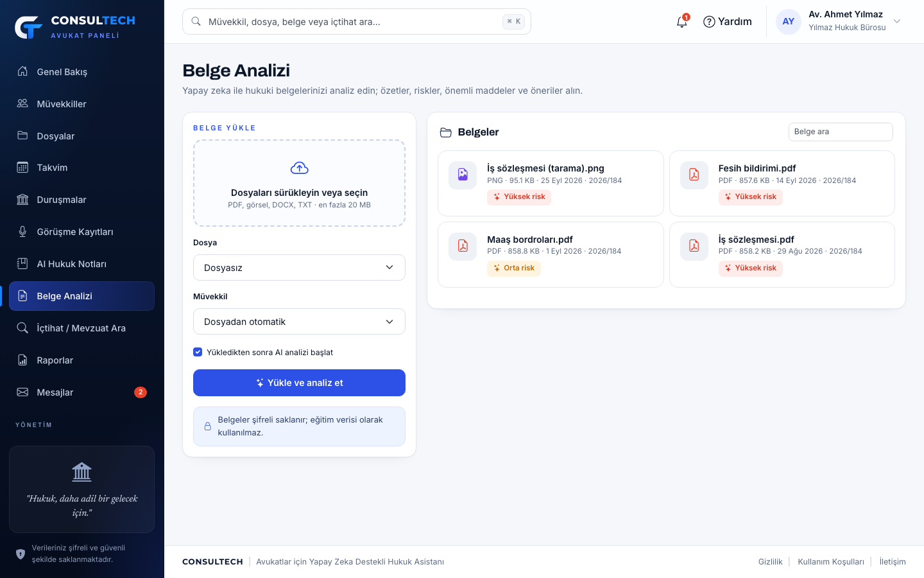Open AI Hukuk Notları from sidebar
Screen dimensions: 924x578
[x=81, y=264]
